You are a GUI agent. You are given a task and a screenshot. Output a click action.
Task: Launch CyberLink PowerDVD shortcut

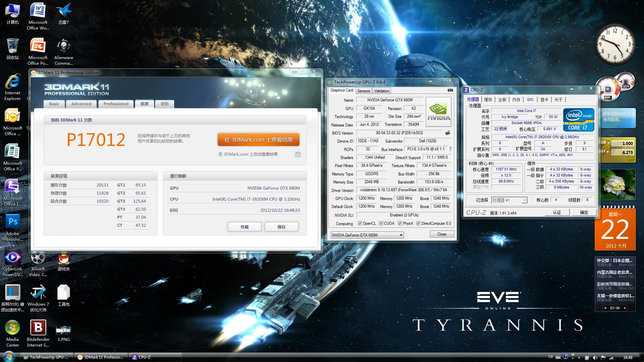coord(12,263)
